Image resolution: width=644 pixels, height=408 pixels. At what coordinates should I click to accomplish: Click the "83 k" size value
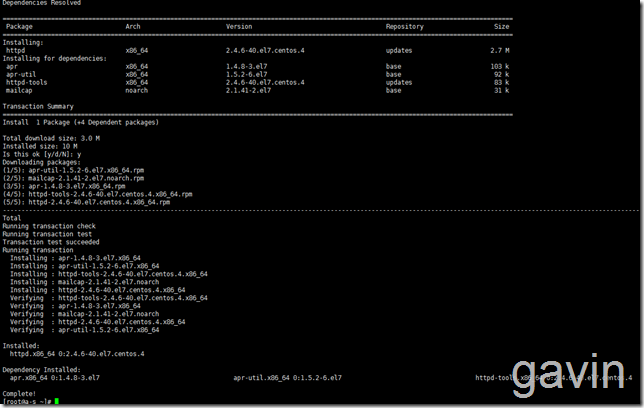501,83
